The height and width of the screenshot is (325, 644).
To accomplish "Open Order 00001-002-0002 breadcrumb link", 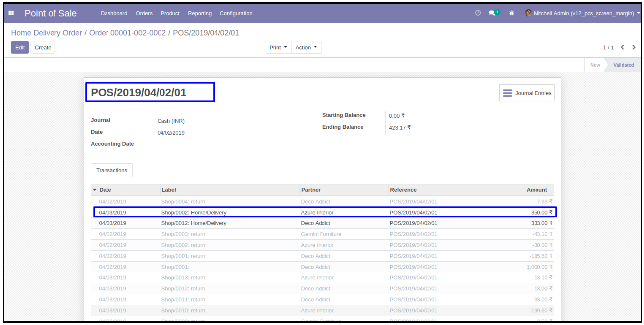I will coord(127,33).
